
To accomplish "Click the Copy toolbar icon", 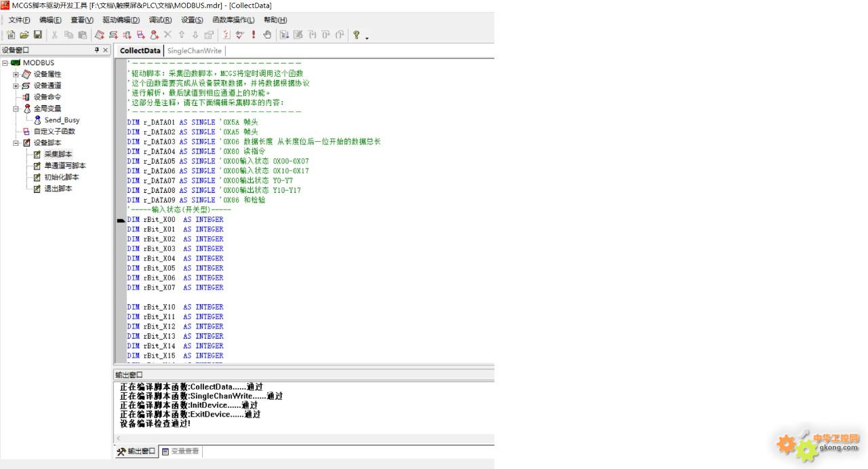I will (68, 35).
